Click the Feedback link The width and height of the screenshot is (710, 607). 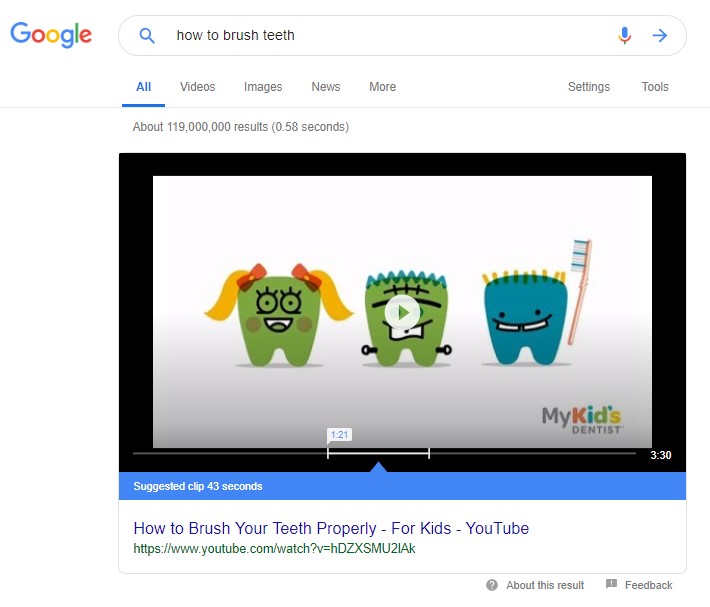[648, 585]
